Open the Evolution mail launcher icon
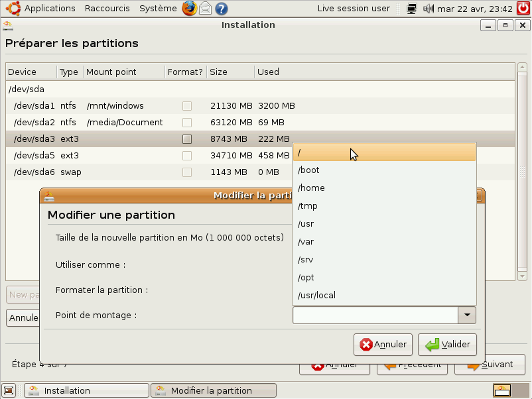Screen dimensions: 532x399 click(205, 9)
